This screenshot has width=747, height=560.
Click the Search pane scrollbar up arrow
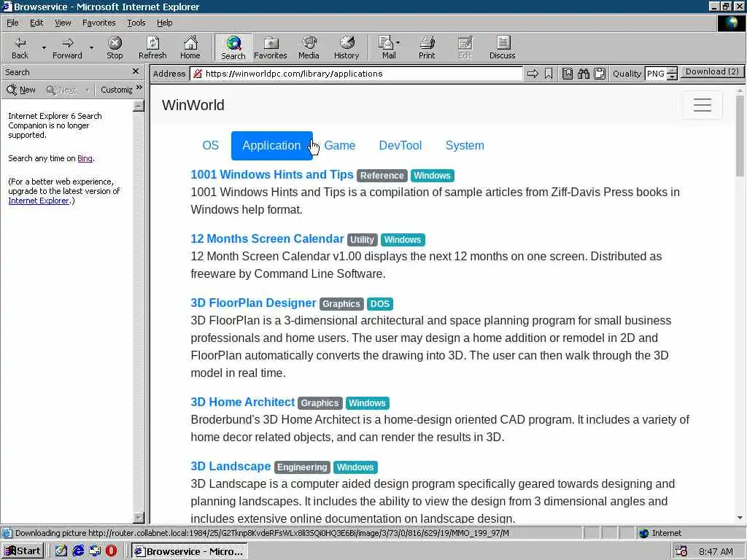pyautogui.click(x=139, y=106)
